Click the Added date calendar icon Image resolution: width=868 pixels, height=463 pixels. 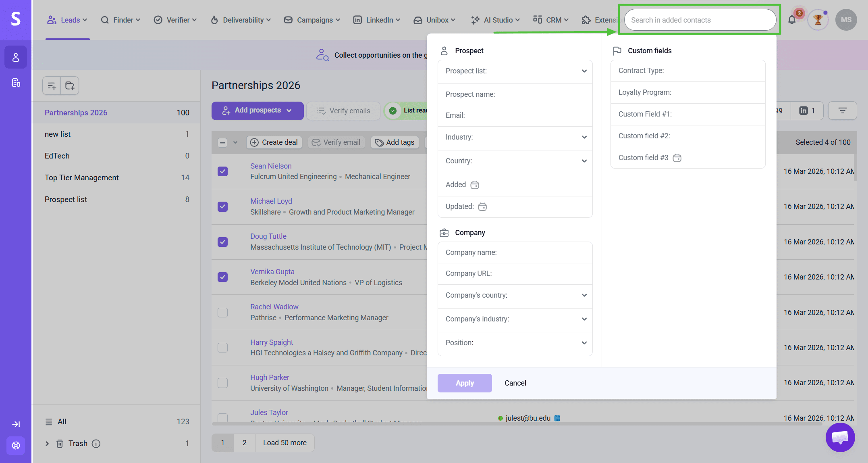[475, 185]
